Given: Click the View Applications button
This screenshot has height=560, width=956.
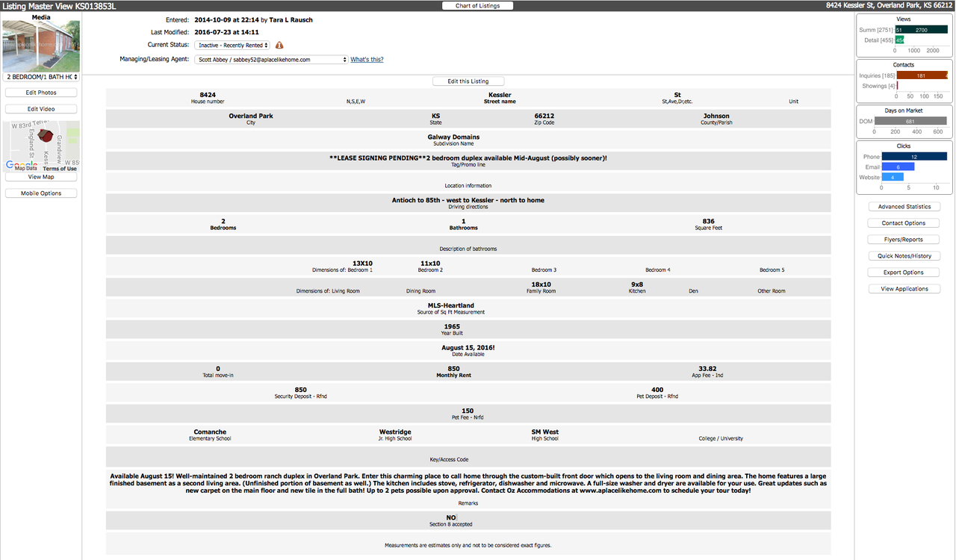Looking at the screenshot, I should click(x=904, y=289).
